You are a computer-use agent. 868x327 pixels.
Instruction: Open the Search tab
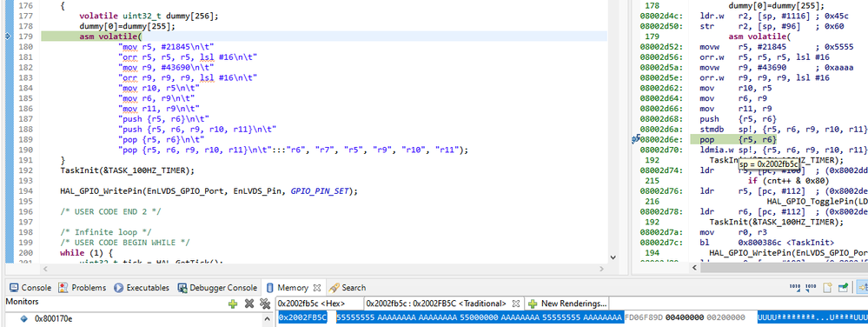348,288
